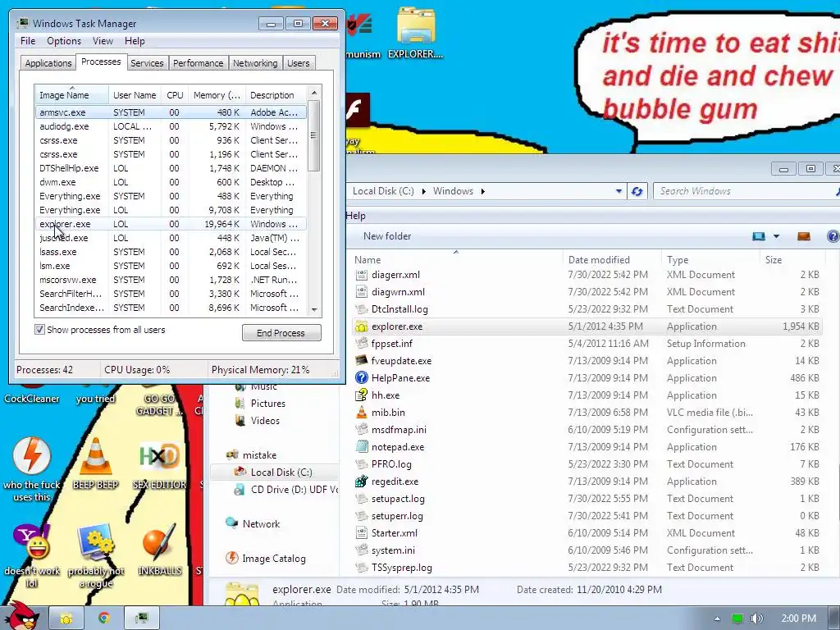This screenshot has width=840, height=630.
Task: Click the green Task Manager tray icon
Action: [x=737, y=619]
